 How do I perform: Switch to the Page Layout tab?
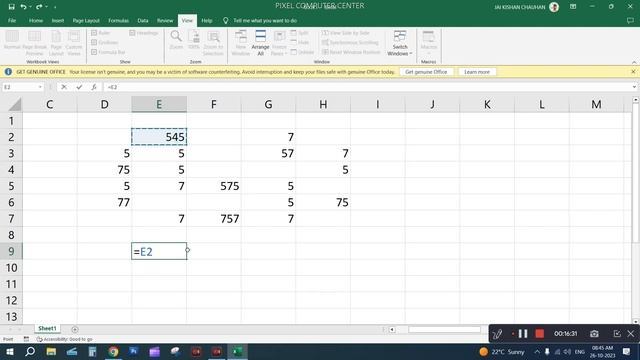(86, 20)
